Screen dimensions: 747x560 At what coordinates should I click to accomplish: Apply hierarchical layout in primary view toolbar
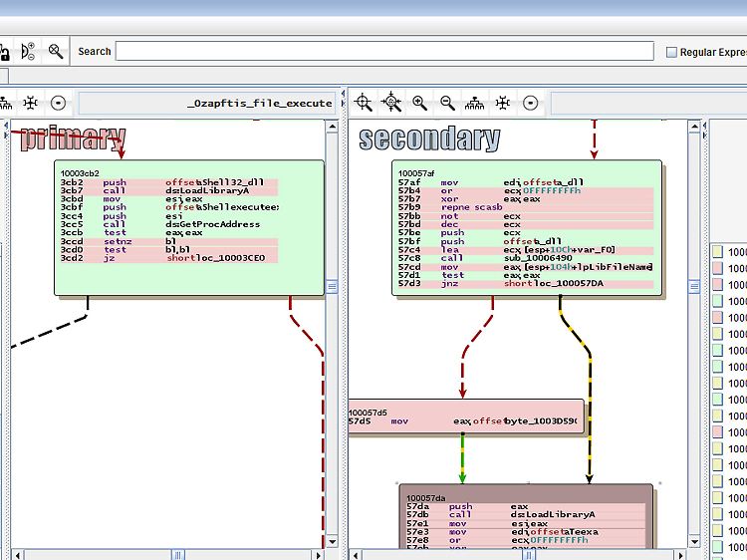tap(5, 103)
